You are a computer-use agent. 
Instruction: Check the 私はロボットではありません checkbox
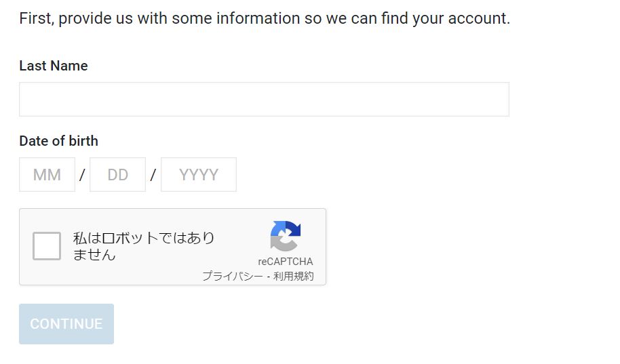[x=47, y=246]
